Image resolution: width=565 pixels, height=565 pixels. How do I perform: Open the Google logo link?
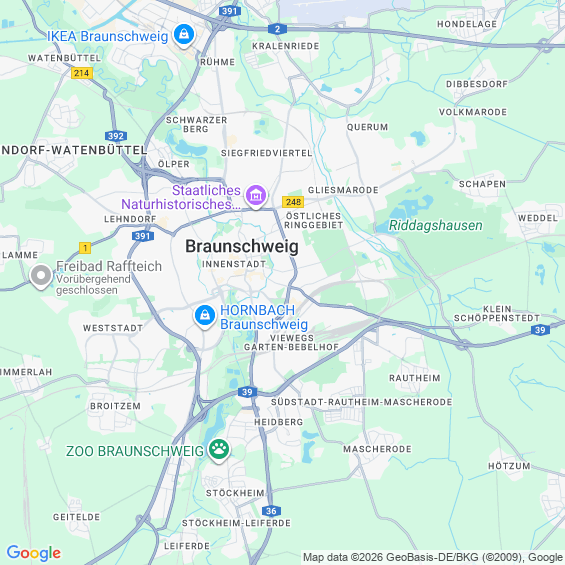(x=34, y=553)
